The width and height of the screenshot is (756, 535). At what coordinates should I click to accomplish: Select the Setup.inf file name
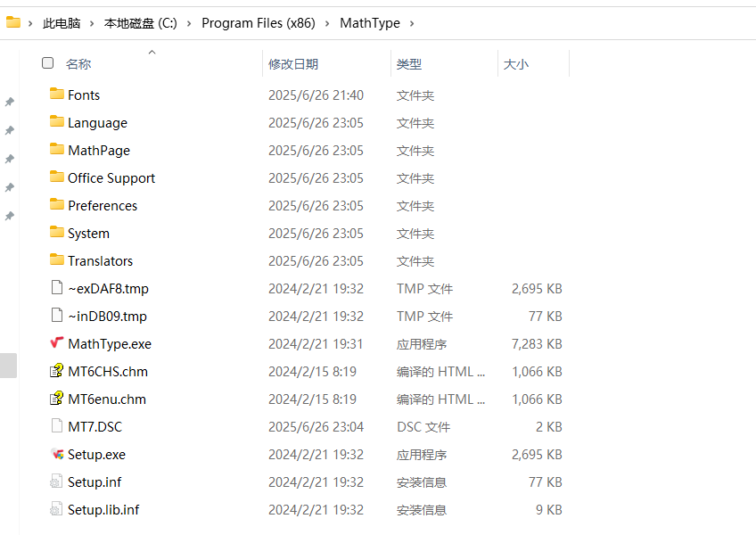click(95, 481)
